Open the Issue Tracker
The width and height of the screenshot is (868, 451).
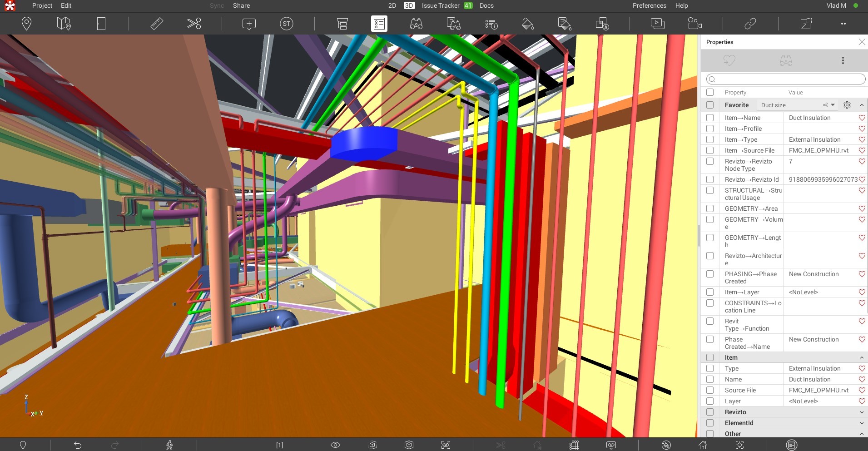point(439,5)
